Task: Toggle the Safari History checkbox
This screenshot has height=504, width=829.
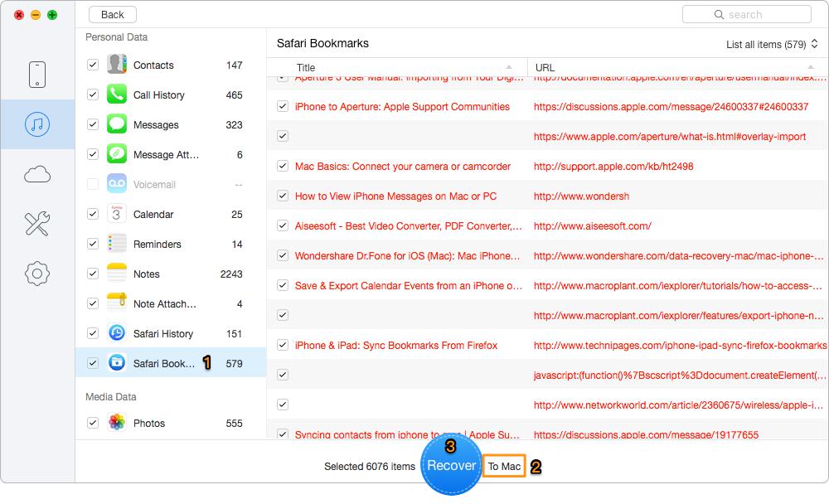Action: click(93, 333)
